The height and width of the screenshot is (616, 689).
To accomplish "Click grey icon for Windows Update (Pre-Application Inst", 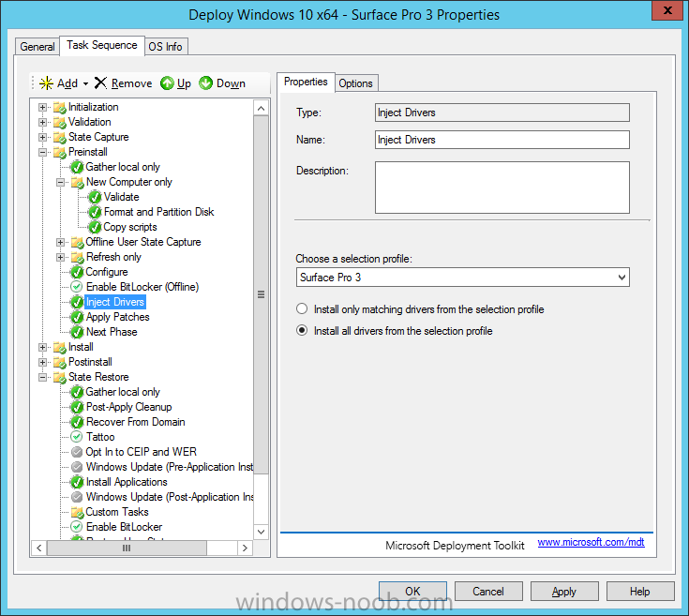I will [x=77, y=467].
